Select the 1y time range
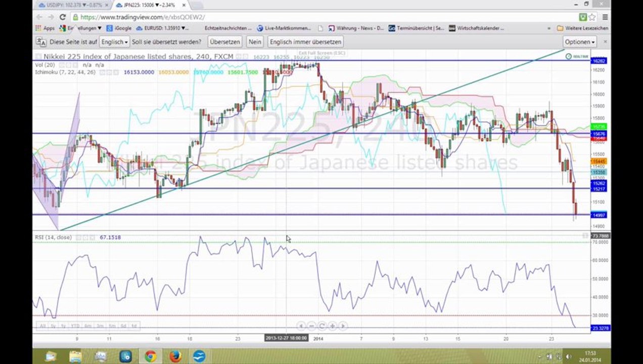643x364 pixels. tap(64, 326)
